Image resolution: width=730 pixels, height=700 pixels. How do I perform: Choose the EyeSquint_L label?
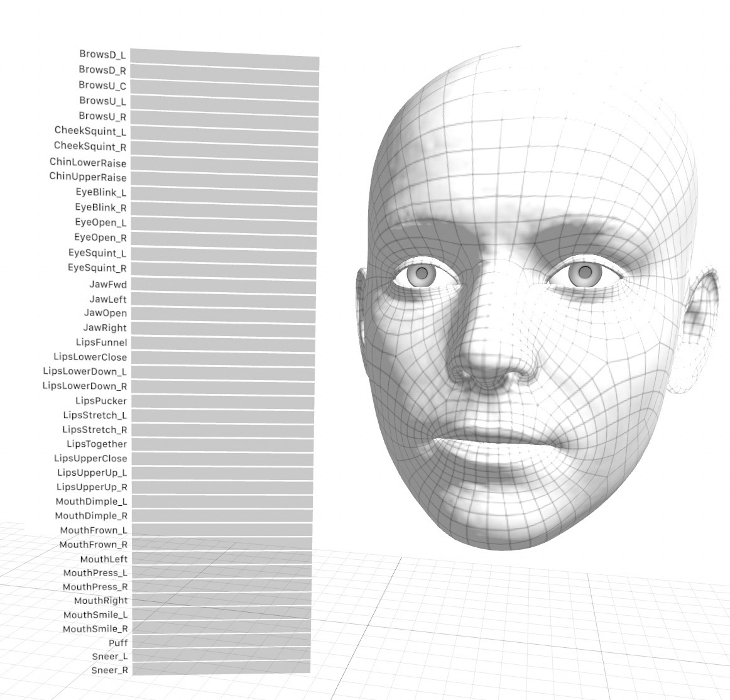coord(97,253)
